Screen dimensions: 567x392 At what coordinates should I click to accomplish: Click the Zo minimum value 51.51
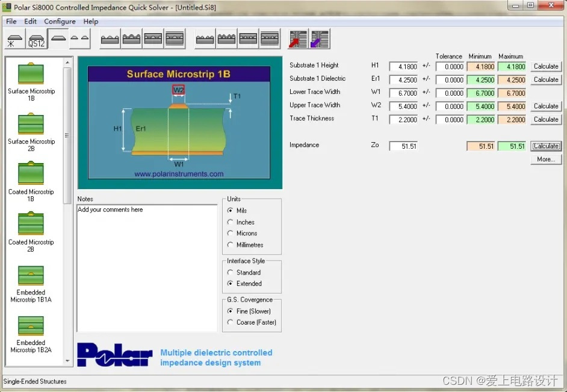tap(481, 146)
